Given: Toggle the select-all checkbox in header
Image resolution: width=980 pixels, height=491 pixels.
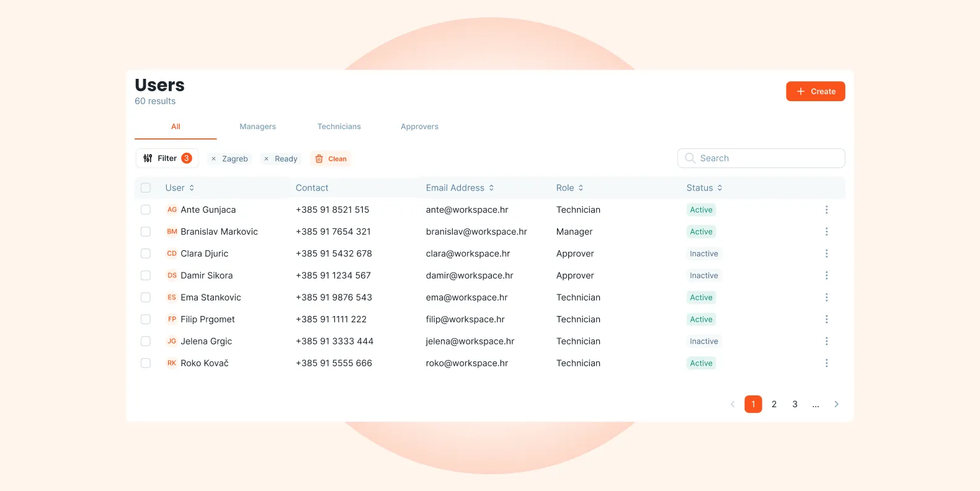Looking at the screenshot, I should [x=146, y=187].
